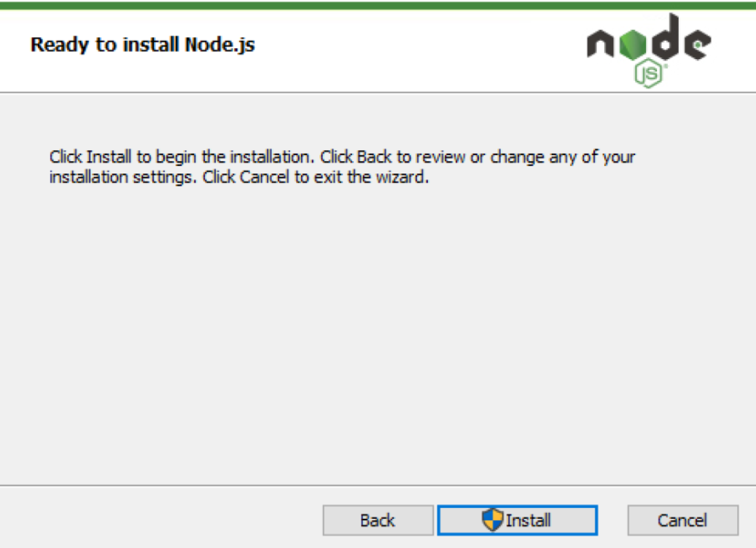The height and width of the screenshot is (548, 756).
Task: Cancel the Node.js installation
Action: (685, 520)
